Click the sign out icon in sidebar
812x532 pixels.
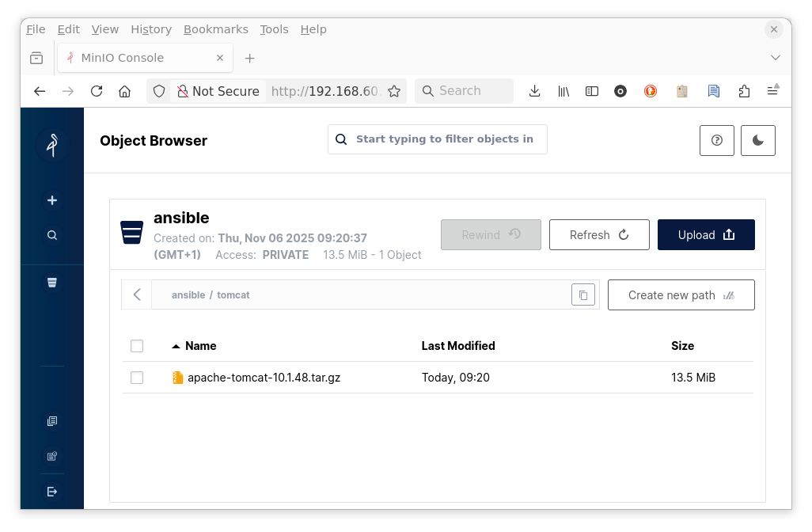[52, 492]
